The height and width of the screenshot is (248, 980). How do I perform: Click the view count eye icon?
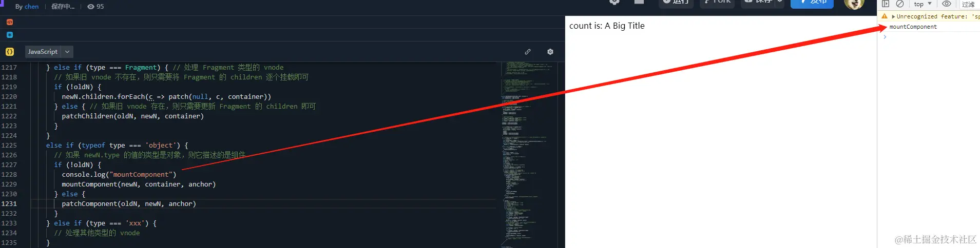tap(91, 7)
